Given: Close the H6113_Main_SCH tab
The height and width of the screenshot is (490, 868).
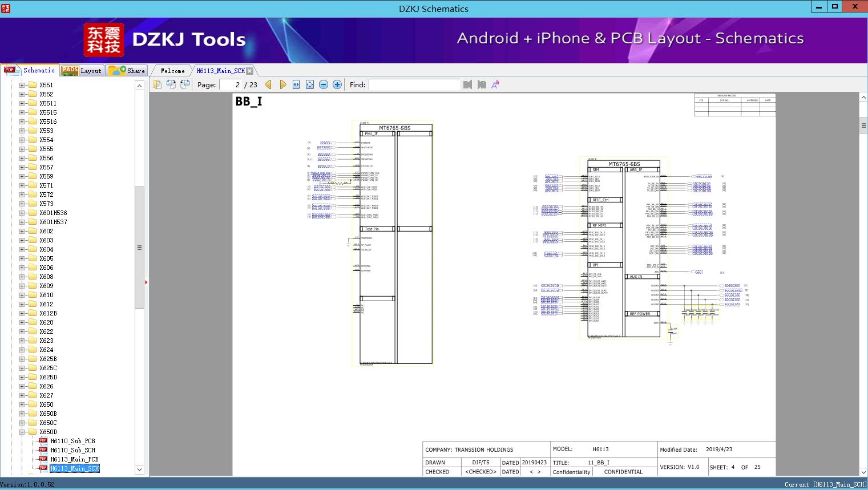Looking at the screenshot, I should (250, 71).
